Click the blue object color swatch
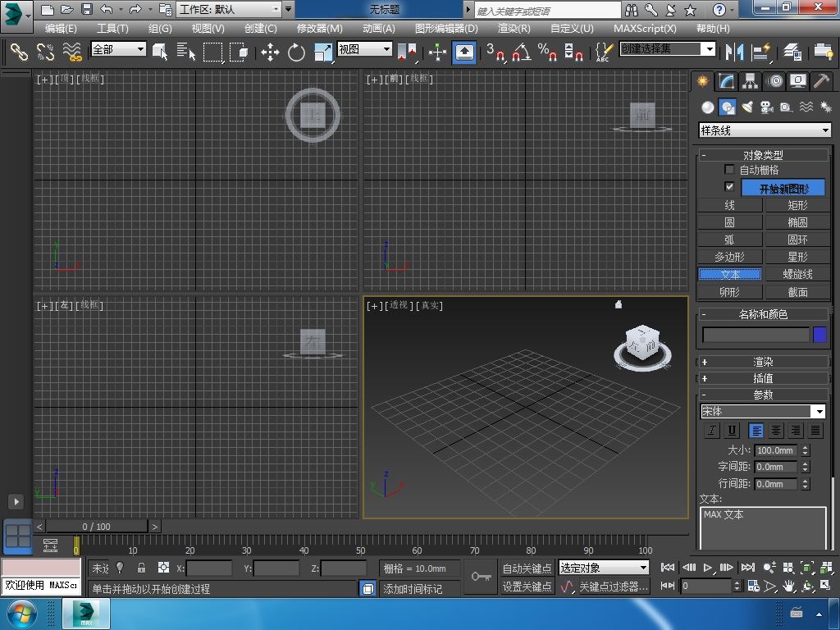The image size is (840, 630). 819,335
